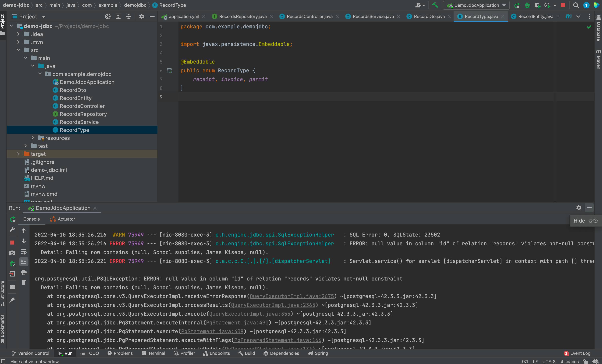This screenshot has width=602, height=364.
Task: Start debugging with the green bug icon
Action: 527,5
